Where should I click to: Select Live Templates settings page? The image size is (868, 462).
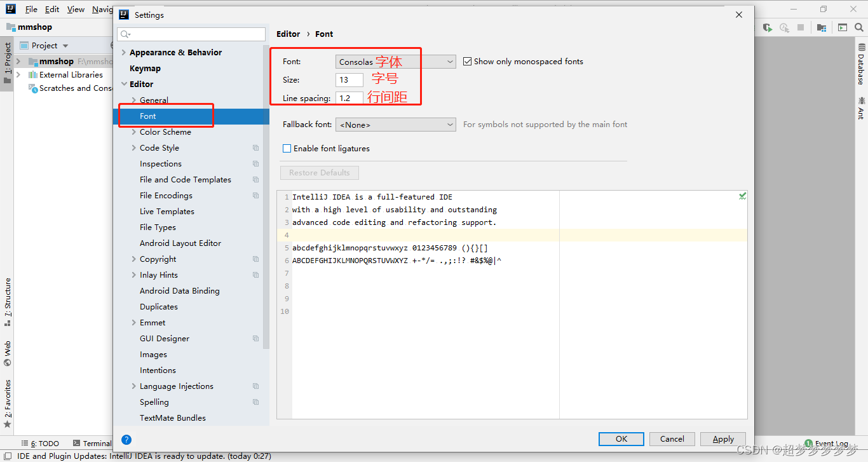tap(167, 212)
